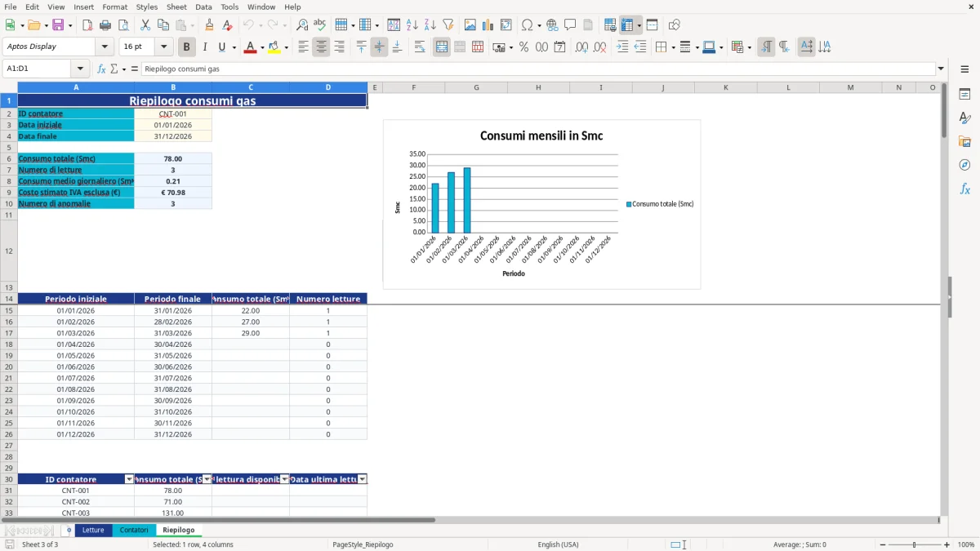This screenshot has height=551, width=980.
Task: Open the Format menu
Action: [x=114, y=7]
